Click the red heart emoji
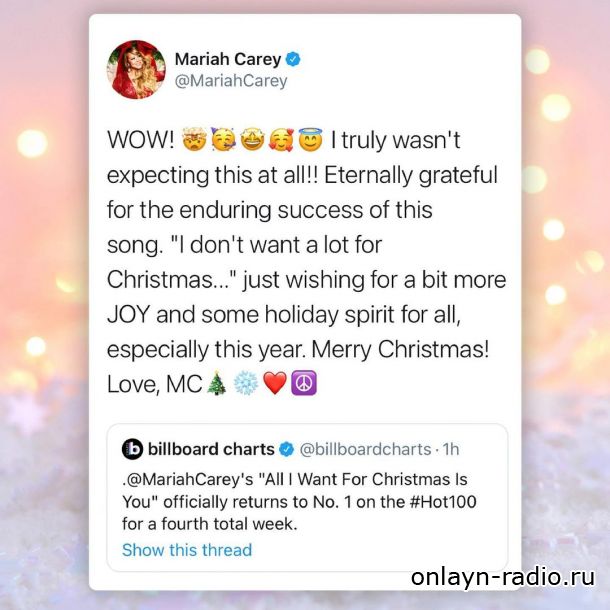The image size is (610, 610). [x=275, y=383]
